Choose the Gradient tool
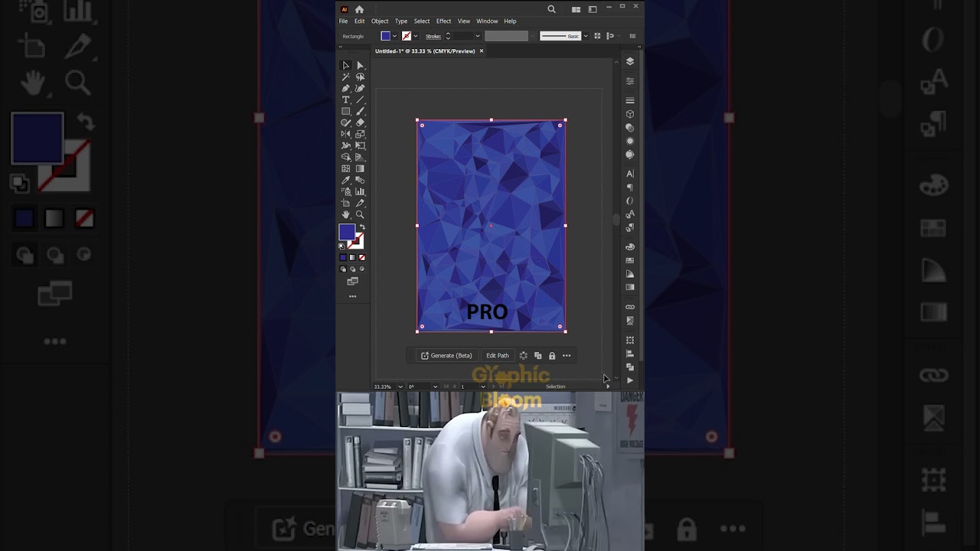Screen dimensions: 980x551 360,168
